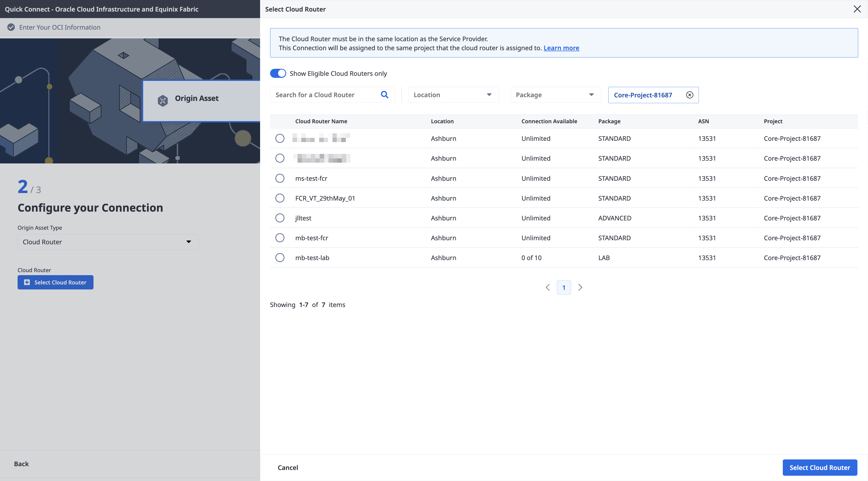The image size is (868, 481).
Task: Click the search magnifier icon
Action: [x=384, y=95]
